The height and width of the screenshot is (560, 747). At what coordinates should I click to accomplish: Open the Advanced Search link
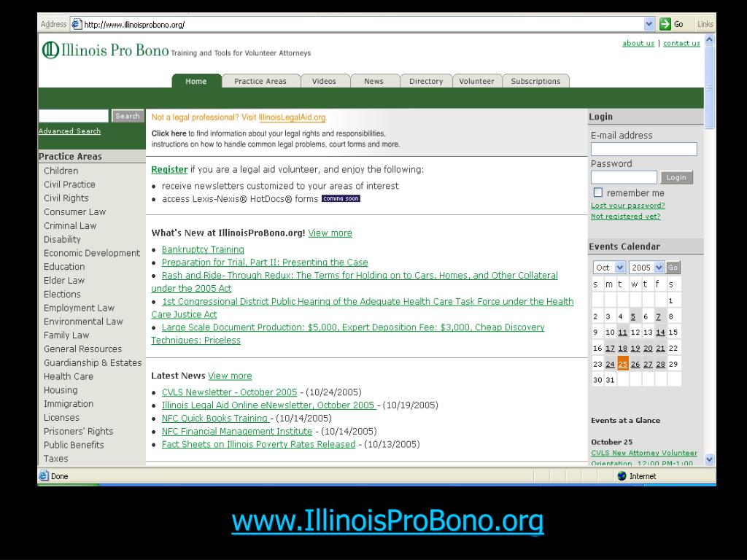coord(69,131)
